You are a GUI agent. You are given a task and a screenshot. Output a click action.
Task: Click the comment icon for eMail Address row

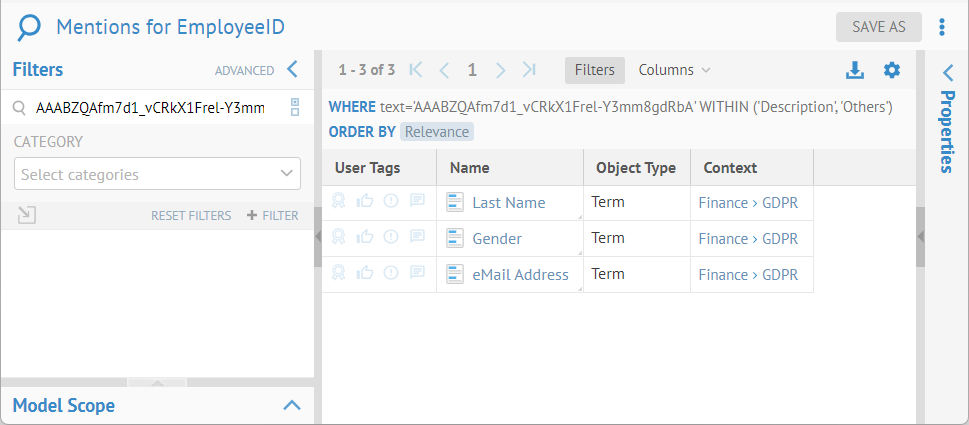(x=417, y=272)
